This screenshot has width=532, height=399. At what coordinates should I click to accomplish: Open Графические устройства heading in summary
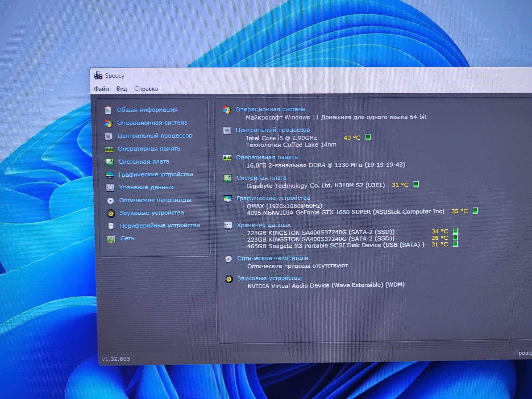coord(273,198)
